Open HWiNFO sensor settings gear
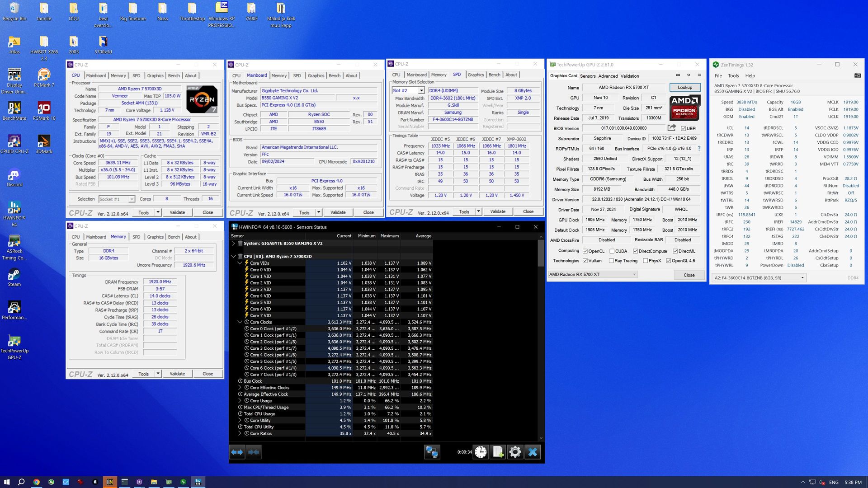This screenshot has height=488, width=868. (x=515, y=452)
